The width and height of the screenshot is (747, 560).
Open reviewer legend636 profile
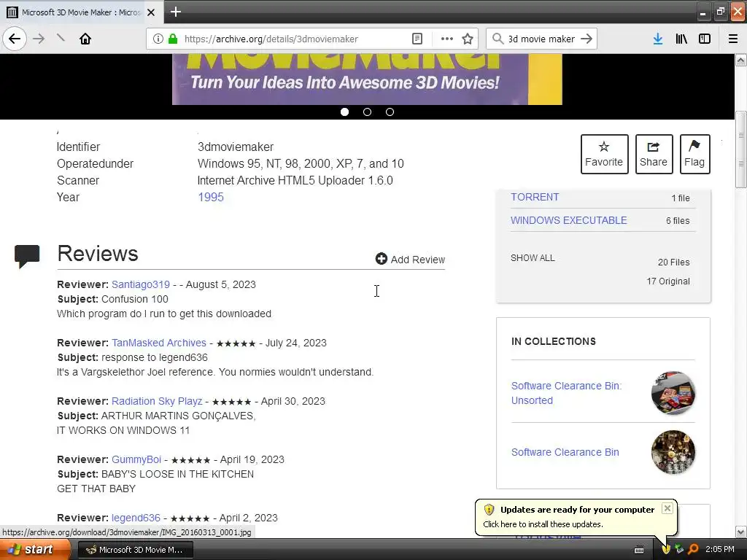click(136, 518)
